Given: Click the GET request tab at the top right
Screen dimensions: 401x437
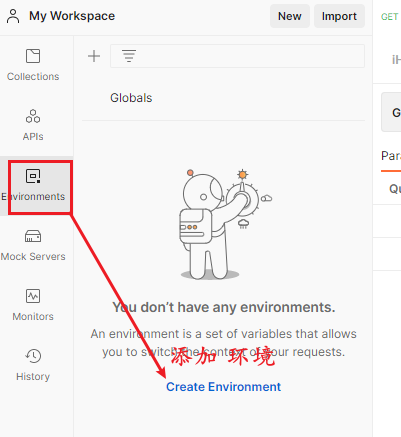Looking at the screenshot, I should (x=389, y=17).
